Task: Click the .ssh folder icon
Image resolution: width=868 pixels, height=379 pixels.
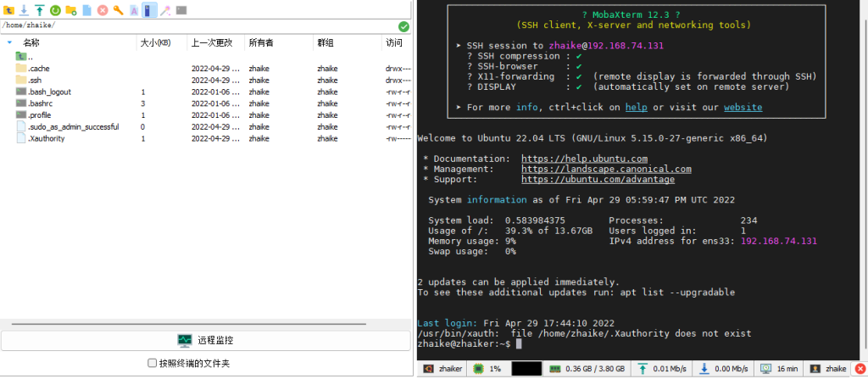Action: pos(21,80)
